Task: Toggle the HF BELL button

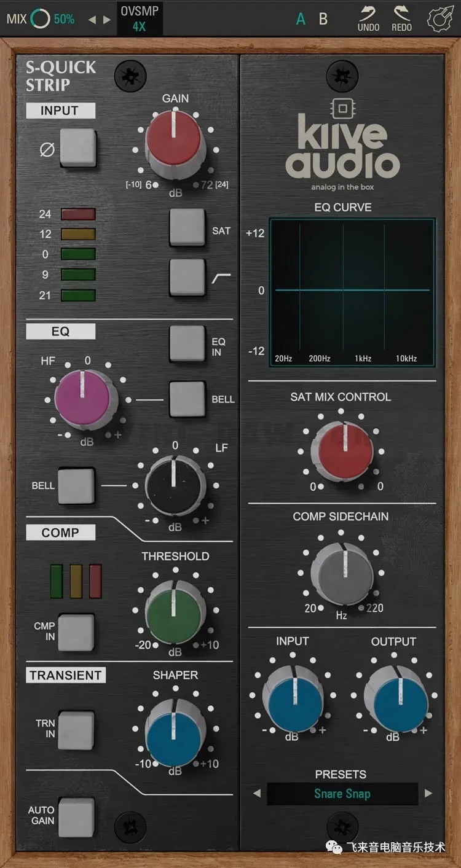Action: click(187, 399)
